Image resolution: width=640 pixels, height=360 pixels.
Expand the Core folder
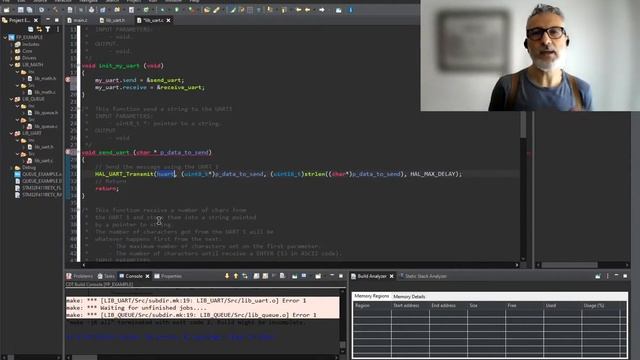[x=11, y=51]
